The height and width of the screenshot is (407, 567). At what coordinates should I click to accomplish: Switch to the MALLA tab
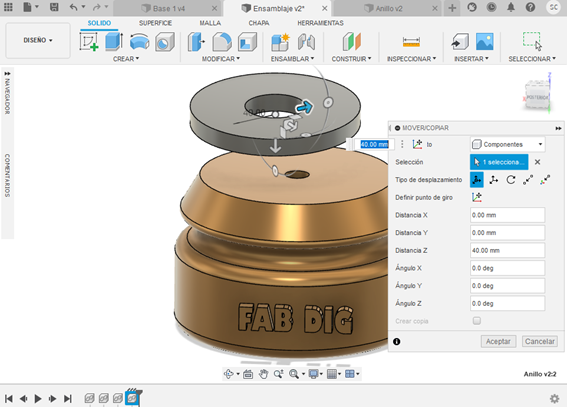pyautogui.click(x=210, y=23)
